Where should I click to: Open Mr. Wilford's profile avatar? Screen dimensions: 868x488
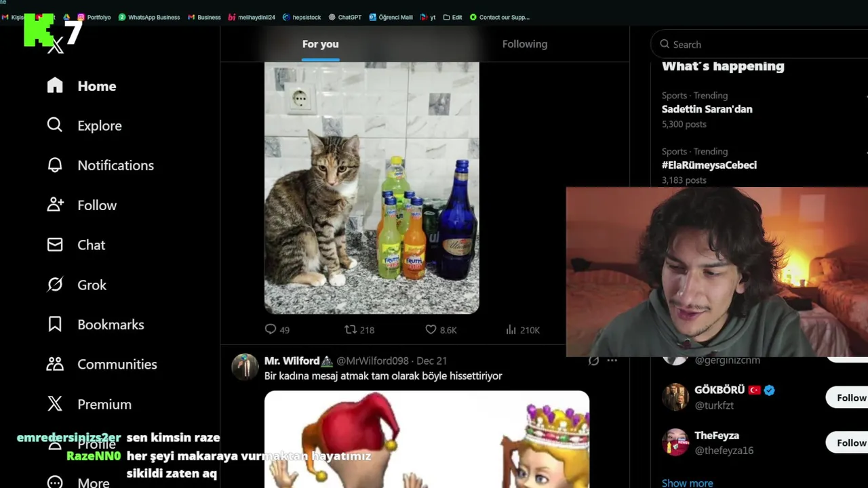[x=245, y=367]
